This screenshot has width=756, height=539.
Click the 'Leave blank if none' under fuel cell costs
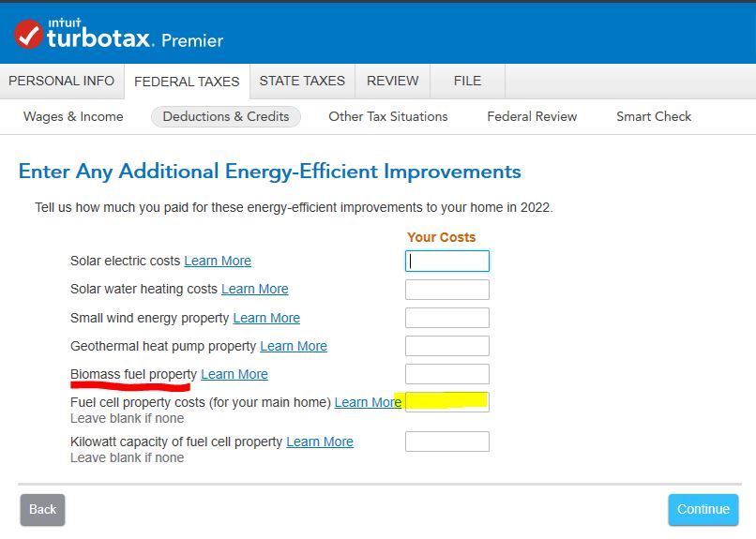127,419
